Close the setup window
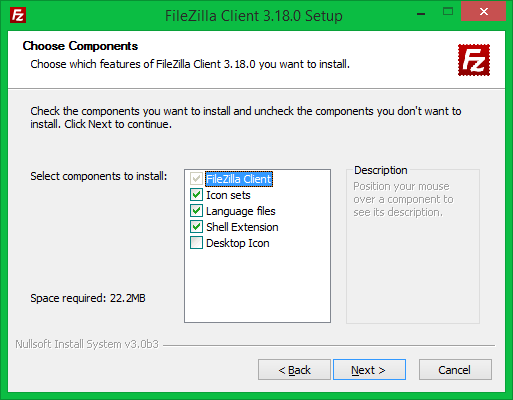 (x=483, y=12)
